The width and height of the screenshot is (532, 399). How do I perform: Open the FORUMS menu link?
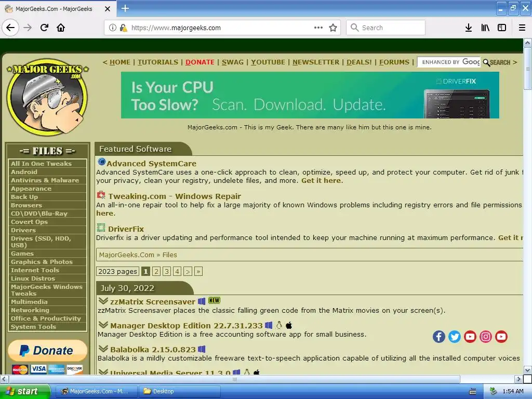[x=394, y=62]
